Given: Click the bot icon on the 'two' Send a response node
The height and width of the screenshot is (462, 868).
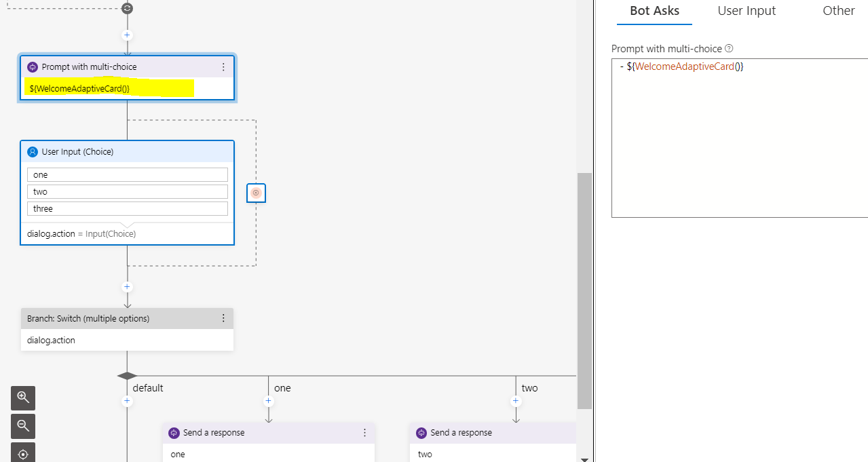Looking at the screenshot, I should click(x=421, y=433).
